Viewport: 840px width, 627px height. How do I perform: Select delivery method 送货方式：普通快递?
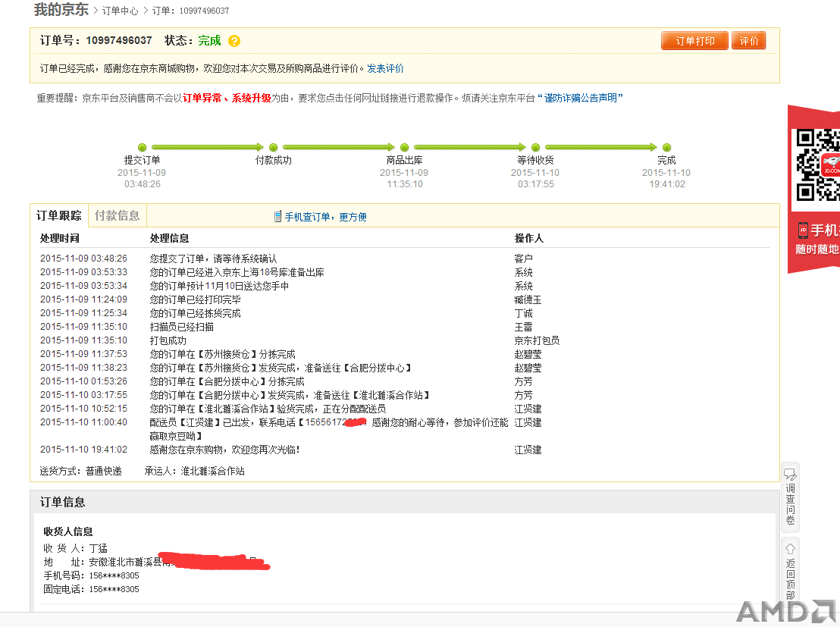tap(80, 471)
